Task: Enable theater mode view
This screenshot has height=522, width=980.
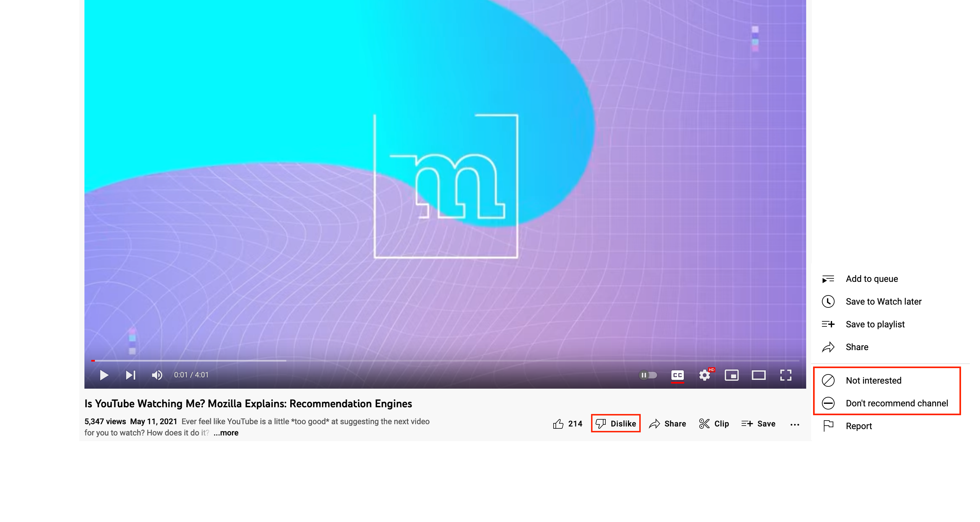Action: 759,375
